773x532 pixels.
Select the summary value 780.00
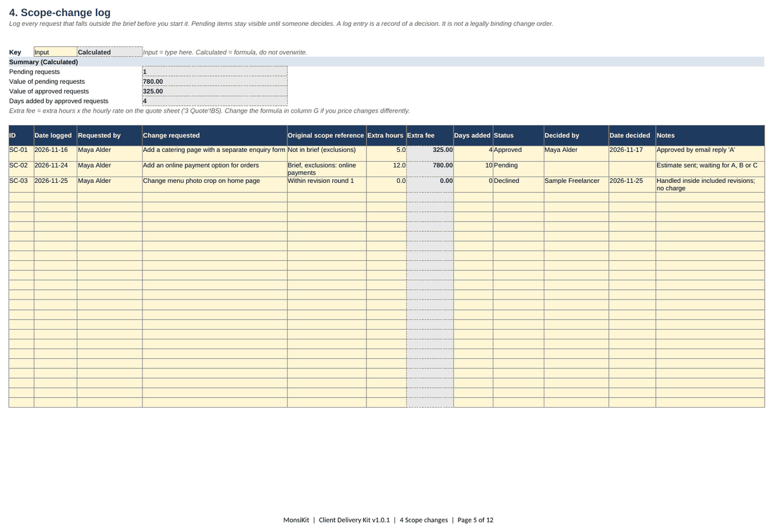[215, 82]
